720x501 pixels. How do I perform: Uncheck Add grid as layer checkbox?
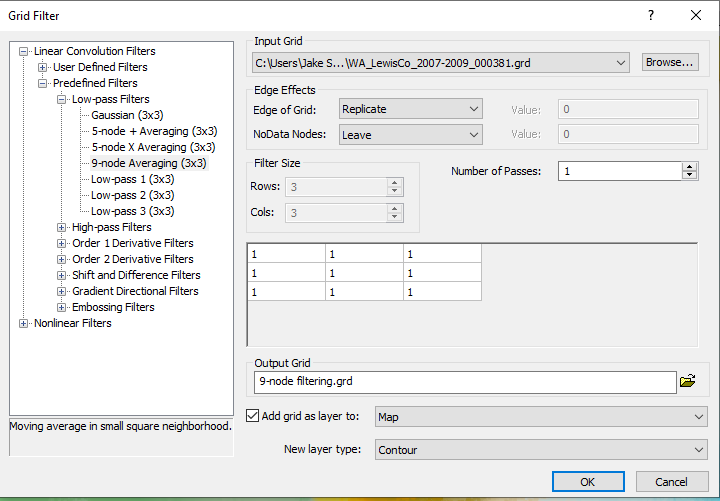[x=253, y=416]
